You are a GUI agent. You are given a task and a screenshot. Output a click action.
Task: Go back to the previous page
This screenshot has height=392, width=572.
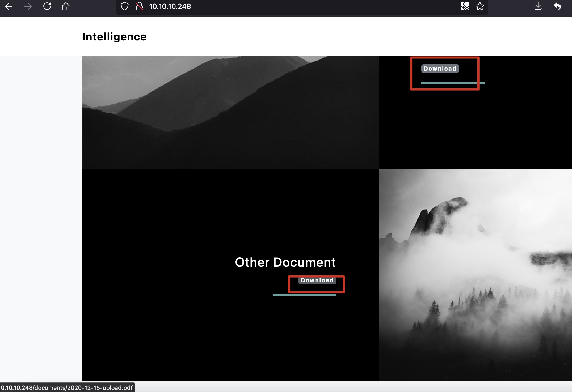9,6
